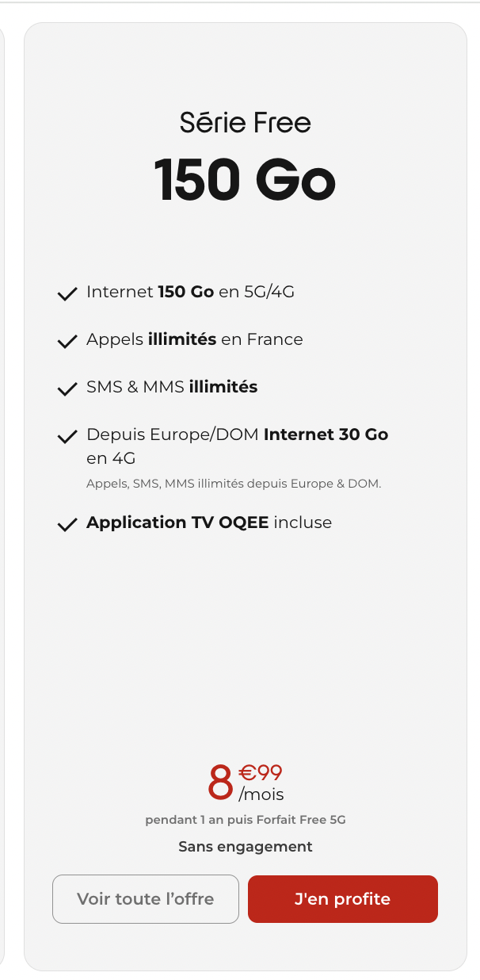
Task: Select the large "150 Go" heading
Action: pyautogui.click(x=246, y=180)
